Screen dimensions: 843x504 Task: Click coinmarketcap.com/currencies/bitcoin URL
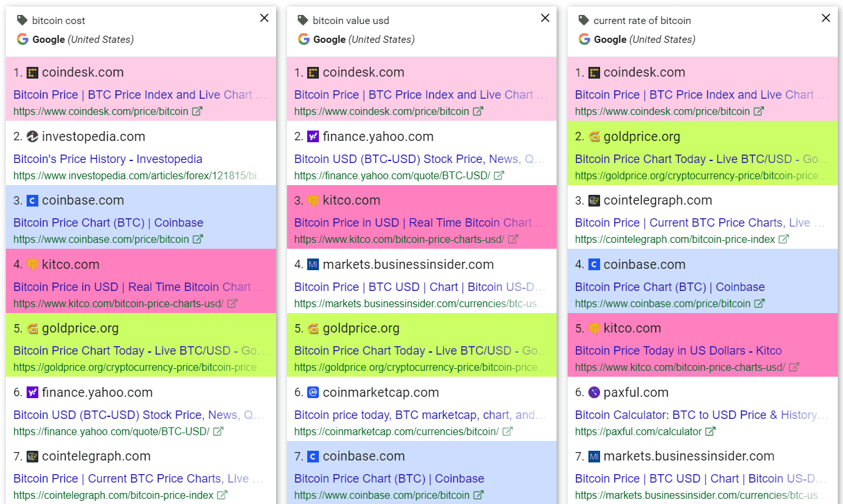click(396, 431)
